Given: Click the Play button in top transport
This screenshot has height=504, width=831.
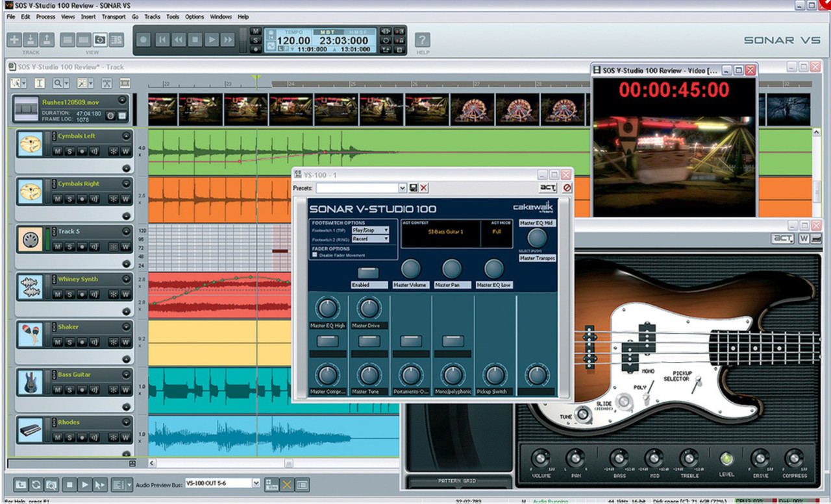Looking at the screenshot, I should [x=210, y=40].
